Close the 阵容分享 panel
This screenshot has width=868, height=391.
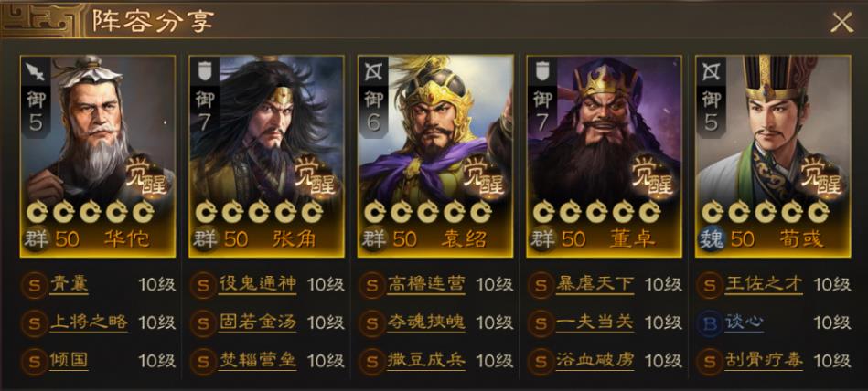(x=841, y=22)
